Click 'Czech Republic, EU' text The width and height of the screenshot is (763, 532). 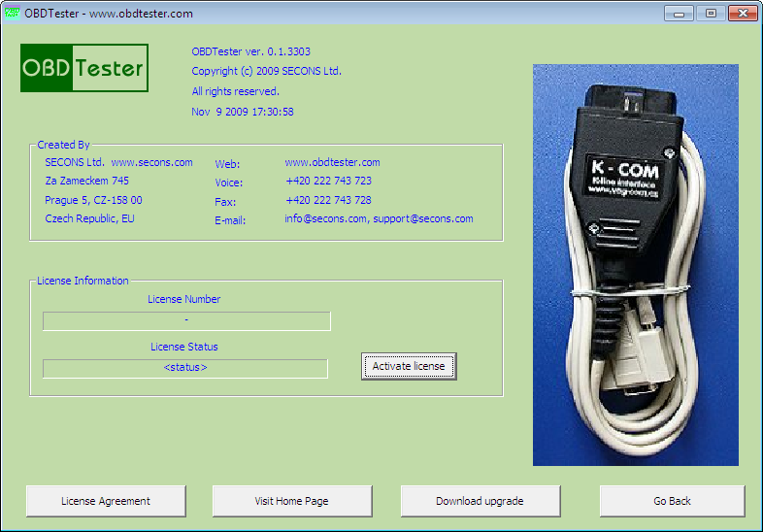(x=89, y=218)
